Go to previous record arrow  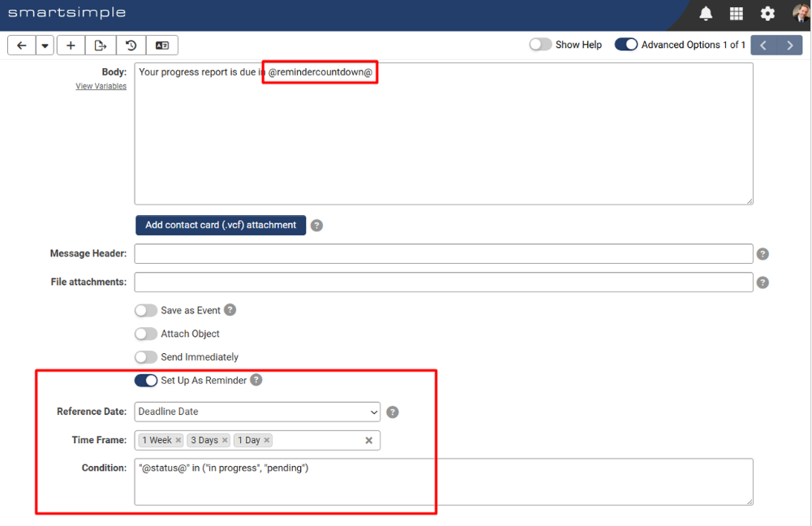(763, 45)
